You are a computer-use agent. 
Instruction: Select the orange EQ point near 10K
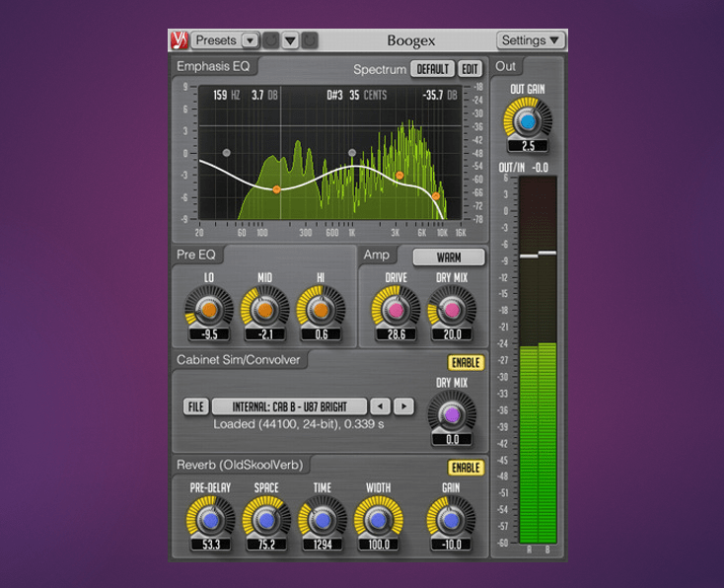pyautogui.click(x=435, y=196)
